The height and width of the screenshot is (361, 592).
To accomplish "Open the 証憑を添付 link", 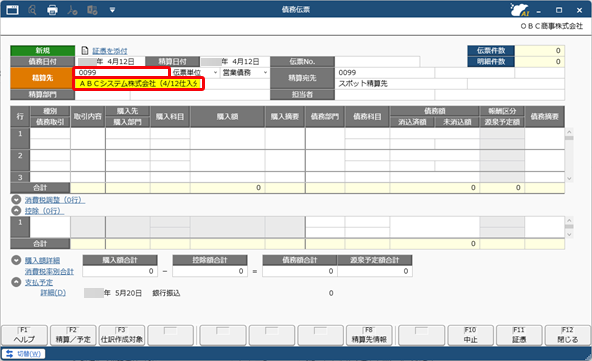I will [x=110, y=51].
